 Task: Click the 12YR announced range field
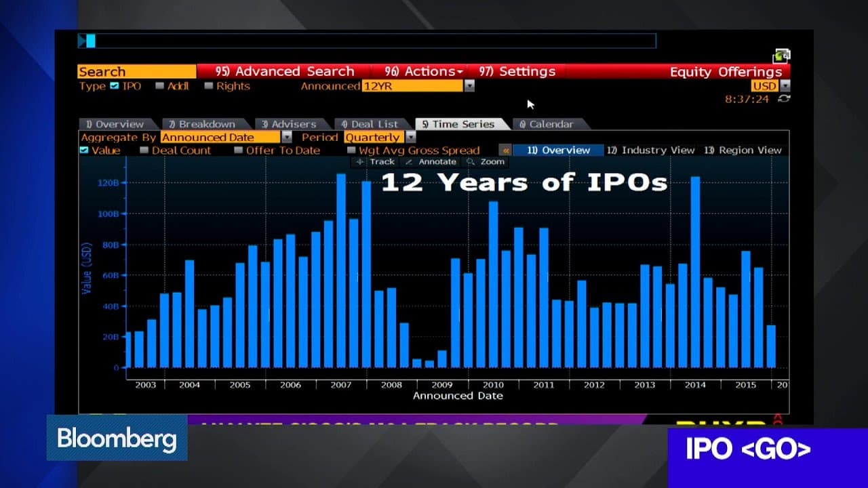tap(413, 86)
